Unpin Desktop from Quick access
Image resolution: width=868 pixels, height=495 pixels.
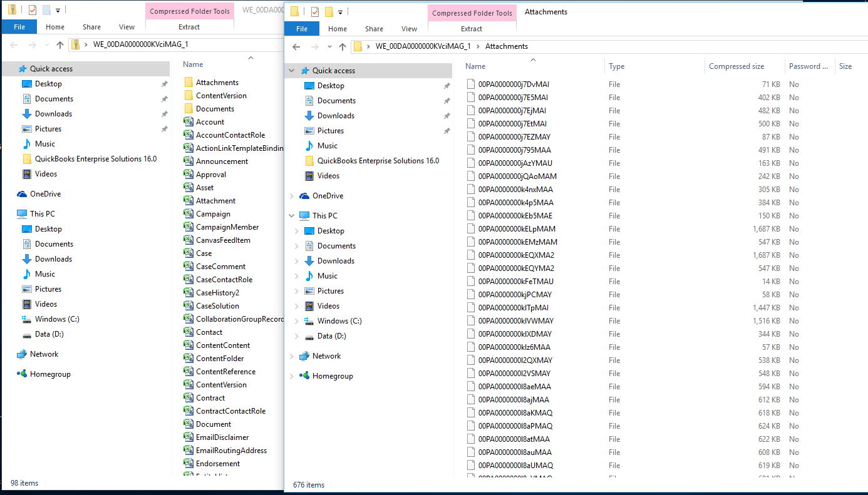pos(447,85)
